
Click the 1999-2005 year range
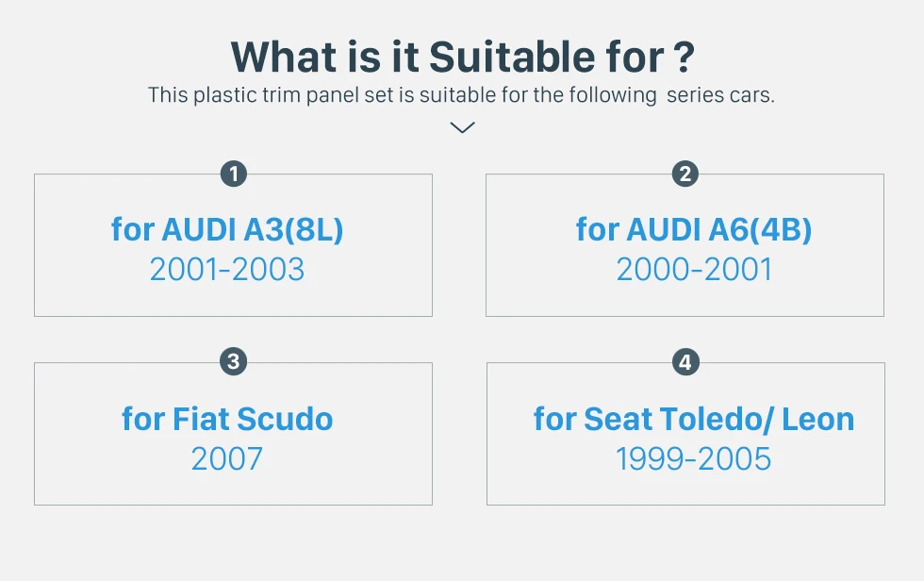tap(694, 458)
